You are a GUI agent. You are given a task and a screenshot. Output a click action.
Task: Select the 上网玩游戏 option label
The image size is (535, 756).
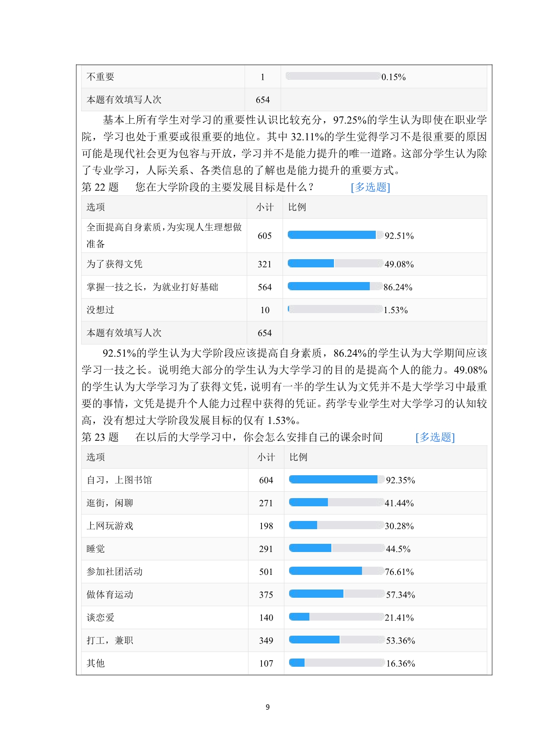pos(110,526)
